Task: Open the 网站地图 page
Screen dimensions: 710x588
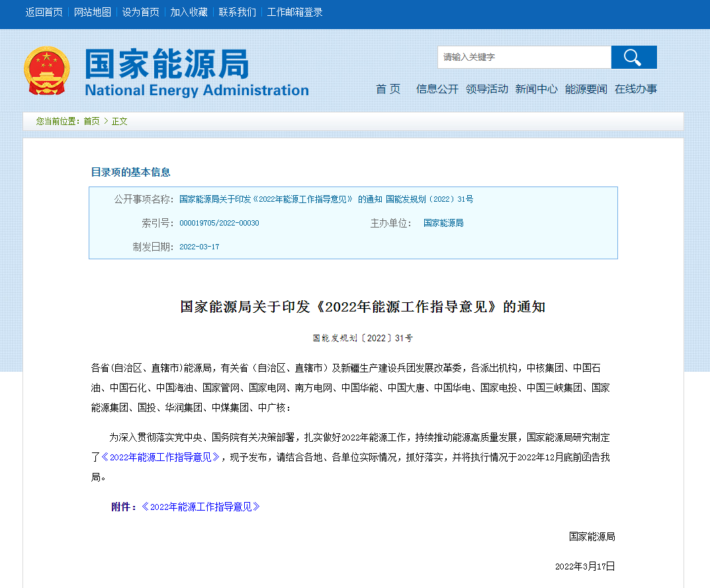Action: point(93,11)
